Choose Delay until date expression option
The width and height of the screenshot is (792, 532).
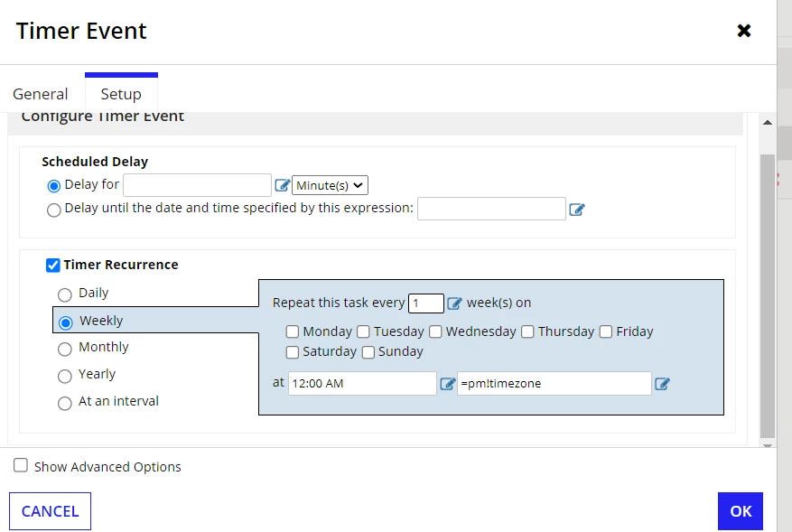53,210
